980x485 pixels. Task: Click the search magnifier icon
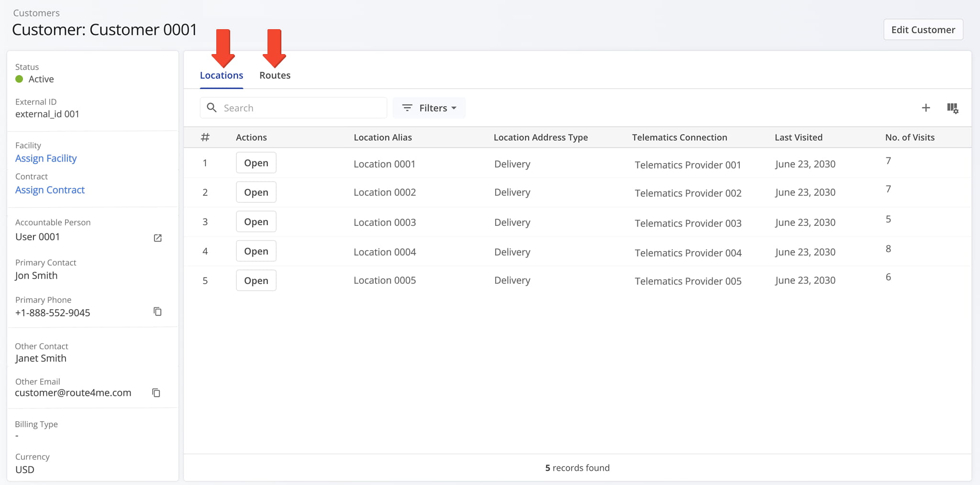pyautogui.click(x=212, y=108)
